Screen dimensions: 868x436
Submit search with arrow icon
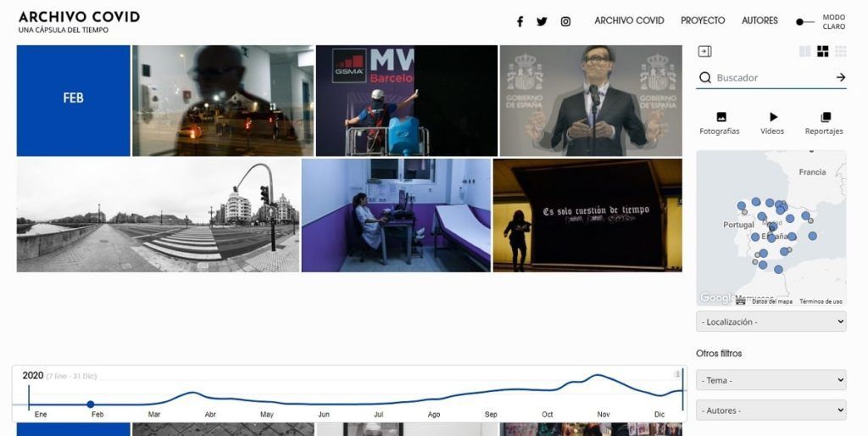coord(841,77)
